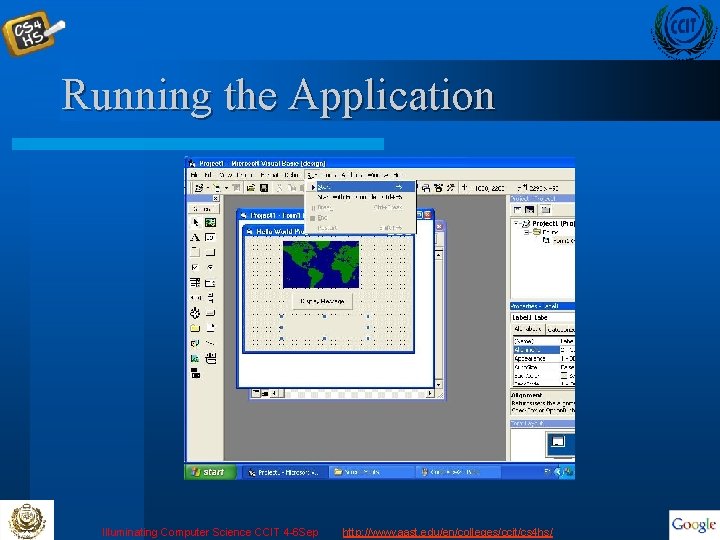The width and height of the screenshot is (720, 540).
Task: Collapse the Forms folder node
Action: [528, 232]
